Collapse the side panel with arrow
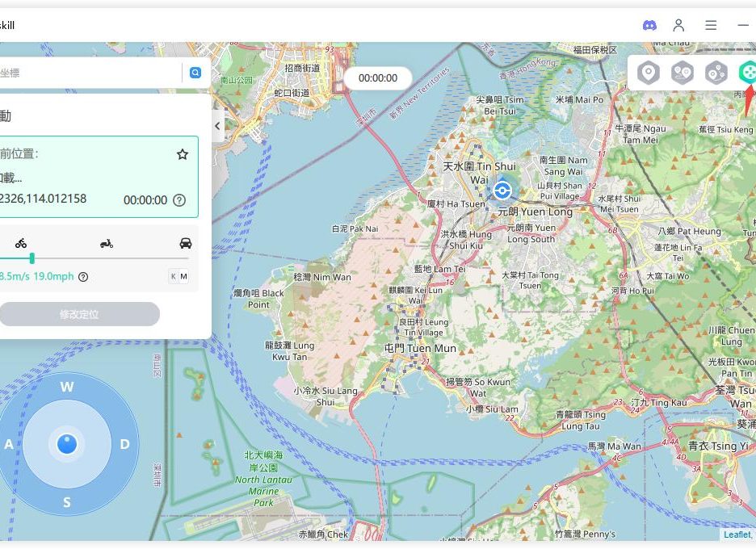 [217, 126]
